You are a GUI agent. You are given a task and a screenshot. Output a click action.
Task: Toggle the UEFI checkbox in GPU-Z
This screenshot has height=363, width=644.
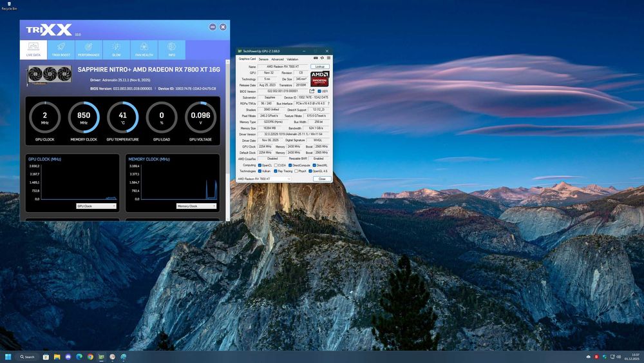pyautogui.click(x=319, y=92)
